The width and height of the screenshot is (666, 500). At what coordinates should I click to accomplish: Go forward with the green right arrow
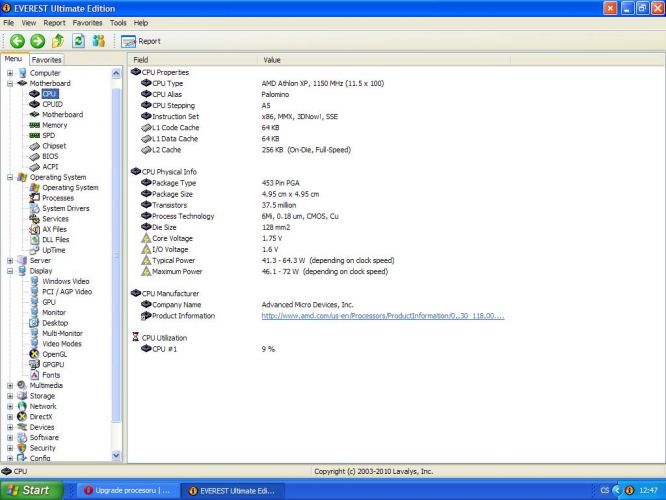tap(37, 41)
